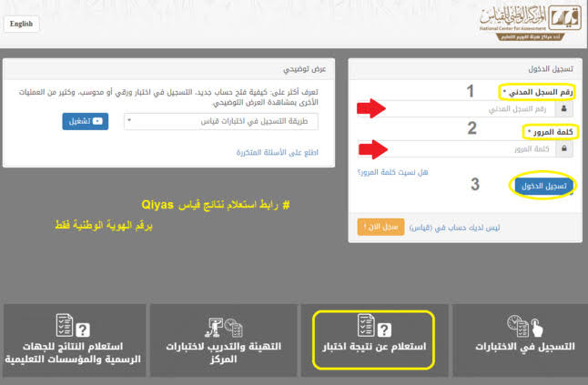Image resolution: width=588 pixels, height=385 pixels.
Task: Click the clock and hand registration icon
Action: [x=524, y=326]
